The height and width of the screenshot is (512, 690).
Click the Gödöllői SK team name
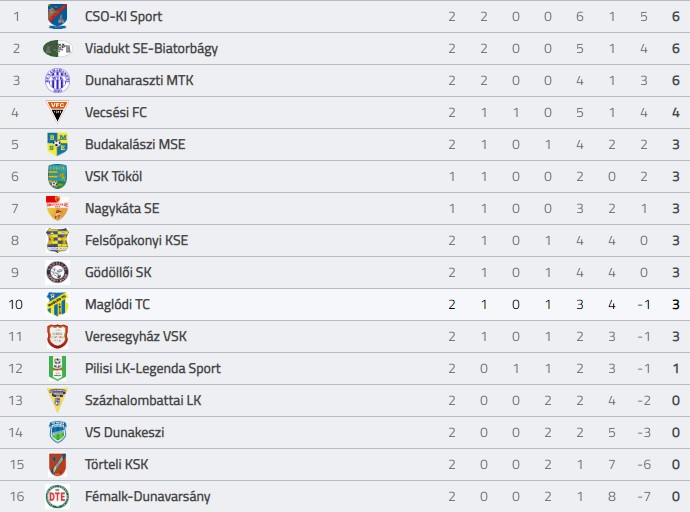[x=118, y=273]
